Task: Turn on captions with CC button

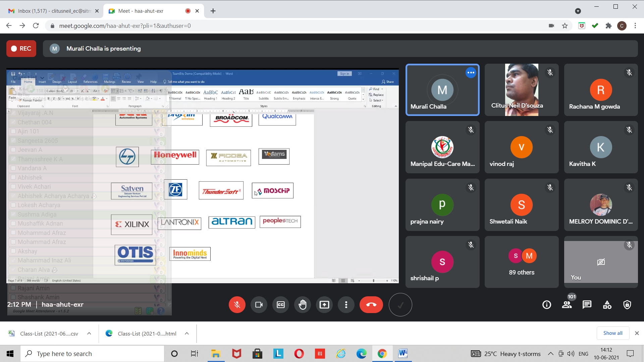Action: point(280,305)
